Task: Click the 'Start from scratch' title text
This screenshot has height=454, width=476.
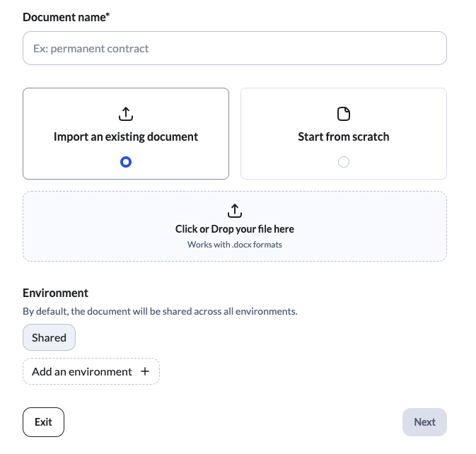Action: tap(343, 137)
